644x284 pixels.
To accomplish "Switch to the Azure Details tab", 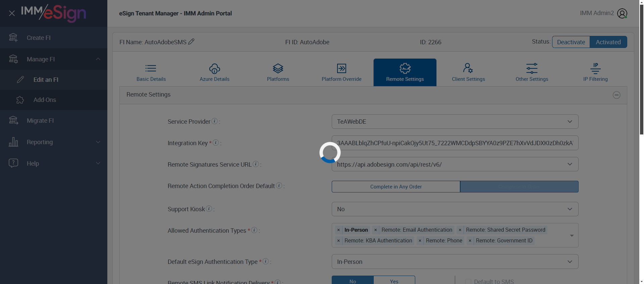I will pyautogui.click(x=215, y=72).
